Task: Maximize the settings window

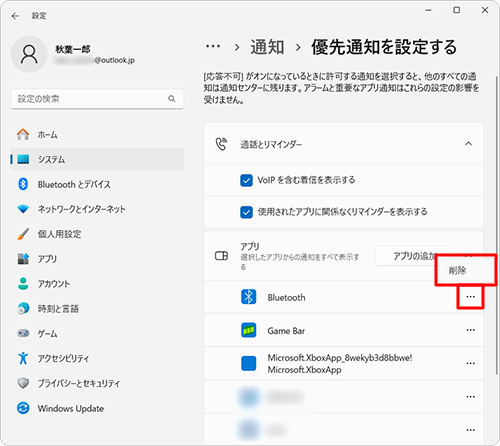Action: click(457, 10)
